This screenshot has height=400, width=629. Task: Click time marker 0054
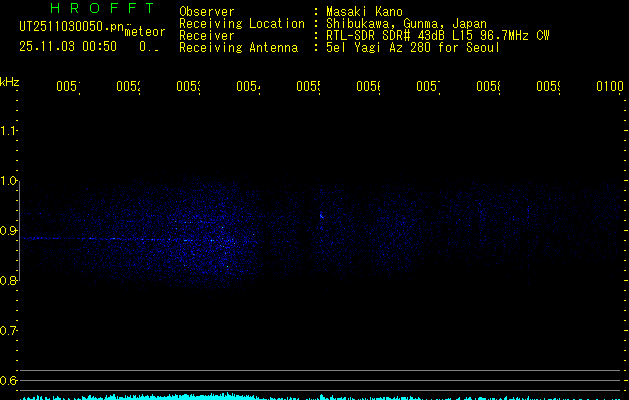(x=248, y=86)
